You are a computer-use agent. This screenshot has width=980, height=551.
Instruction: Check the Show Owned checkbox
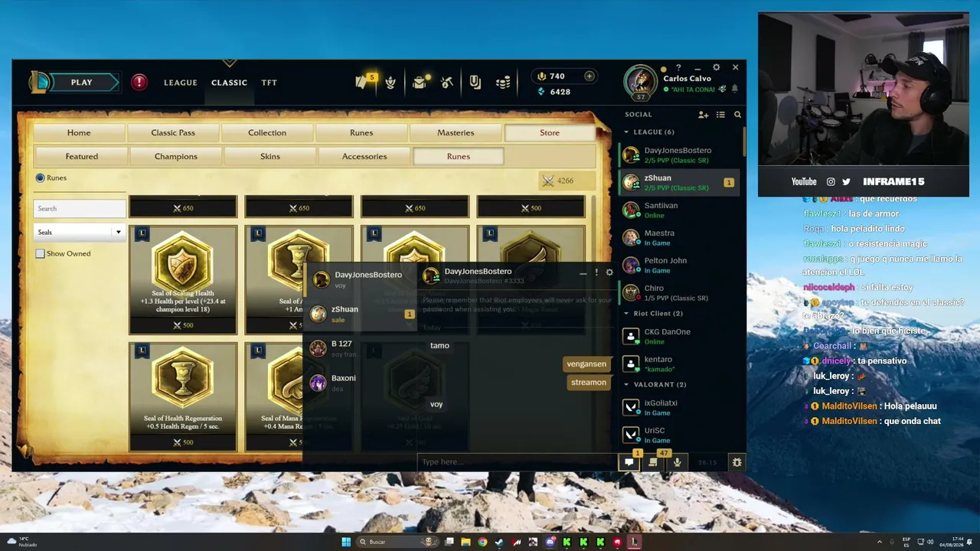pyautogui.click(x=40, y=253)
